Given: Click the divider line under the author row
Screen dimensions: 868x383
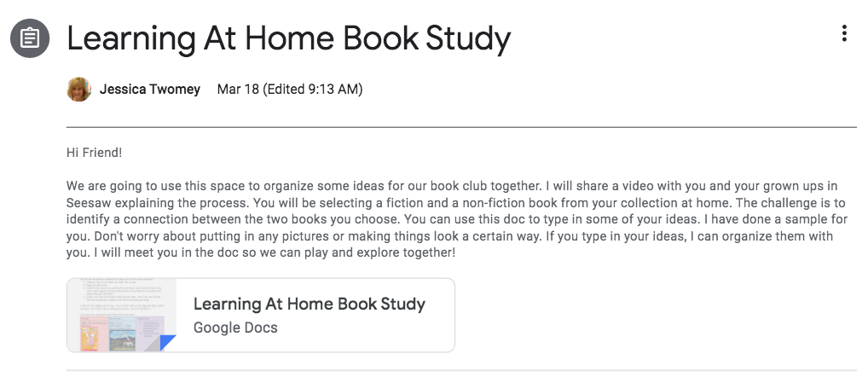Looking at the screenshot, I should click(461, 127).
